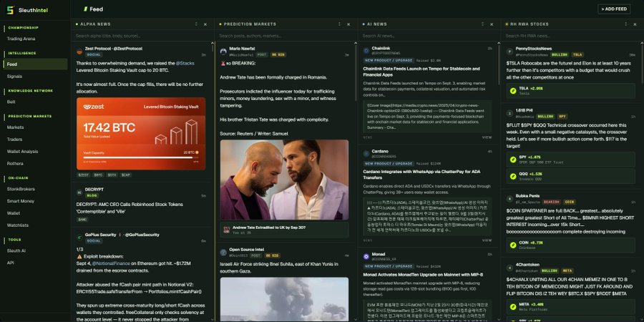Click the Andrew Tate market thumbnail icon
Viewport: 644px width, 322px height.
(226, 230)
